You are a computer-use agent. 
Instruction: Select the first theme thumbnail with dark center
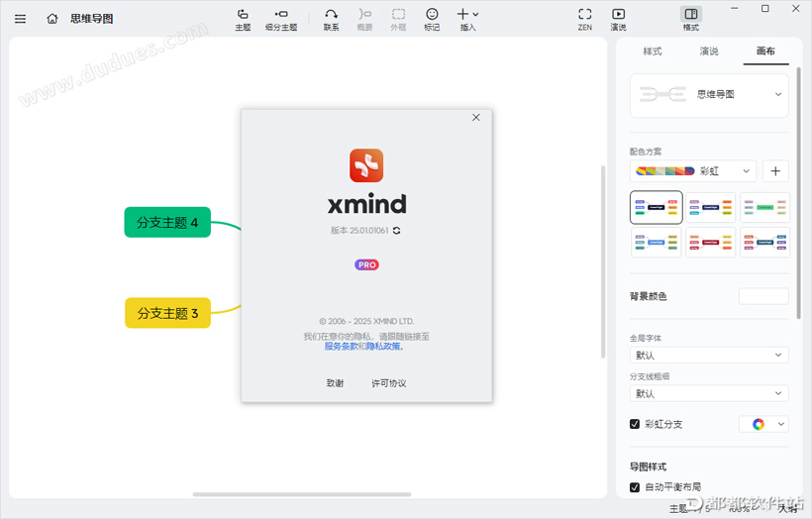[x=657, y=207]
